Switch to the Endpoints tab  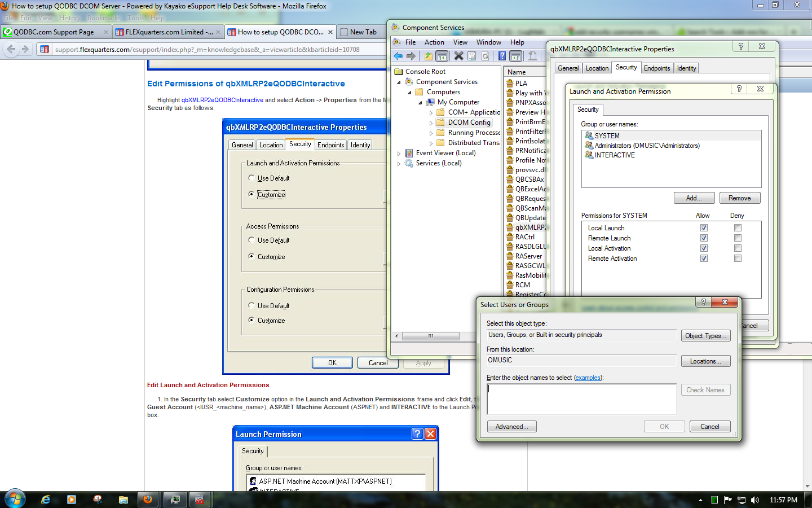[659, 68]
